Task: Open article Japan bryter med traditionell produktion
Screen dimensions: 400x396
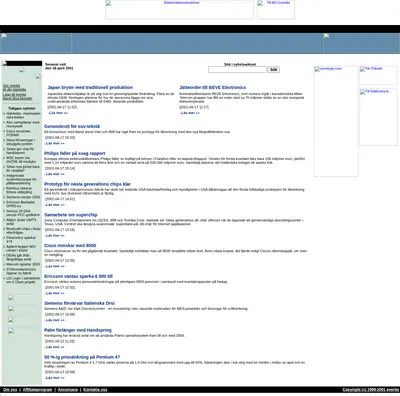Action: [x=90, y=87]
